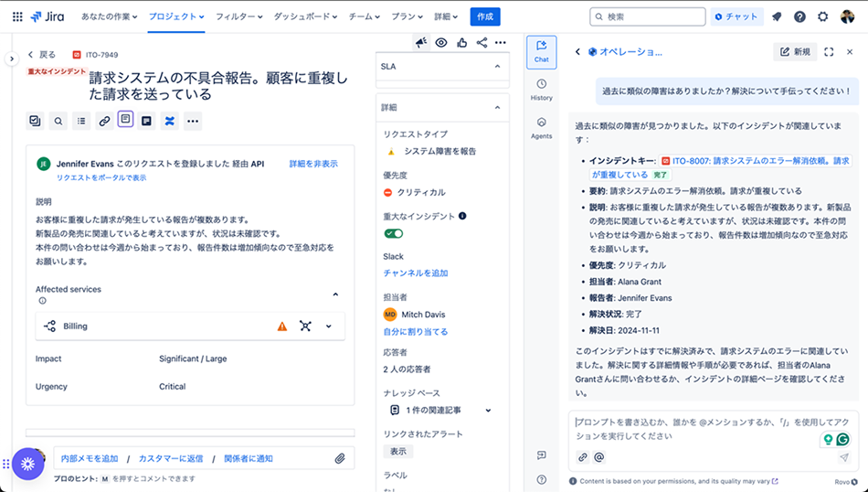Click the bullet list icon in issue toolbar

(81, 121)
